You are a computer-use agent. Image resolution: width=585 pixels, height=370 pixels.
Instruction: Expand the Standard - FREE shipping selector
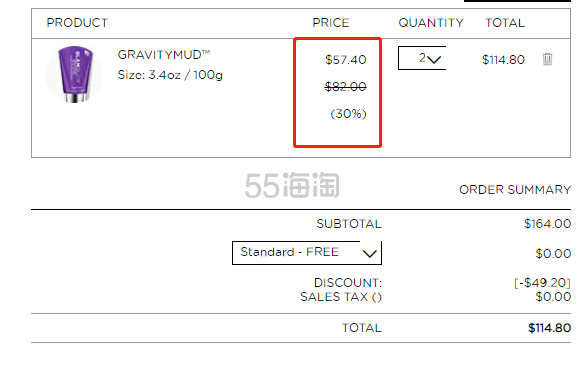point(307,253)
